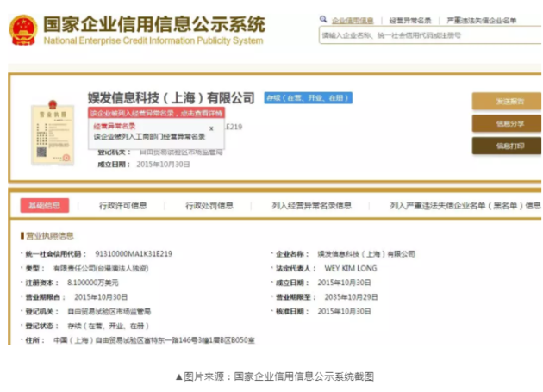The height and width of the screenshot is (392, 543).
Task: Select business term end date 2035年10月29日
Action: point(351,297)
